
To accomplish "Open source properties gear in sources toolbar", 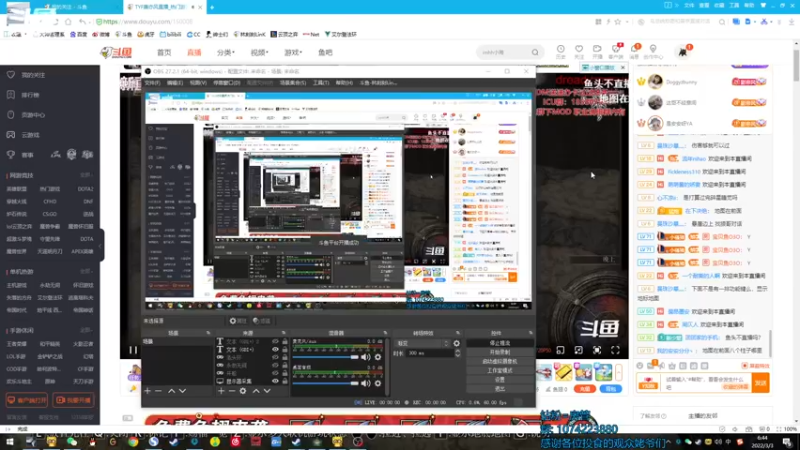I will (x=243, y=391).
